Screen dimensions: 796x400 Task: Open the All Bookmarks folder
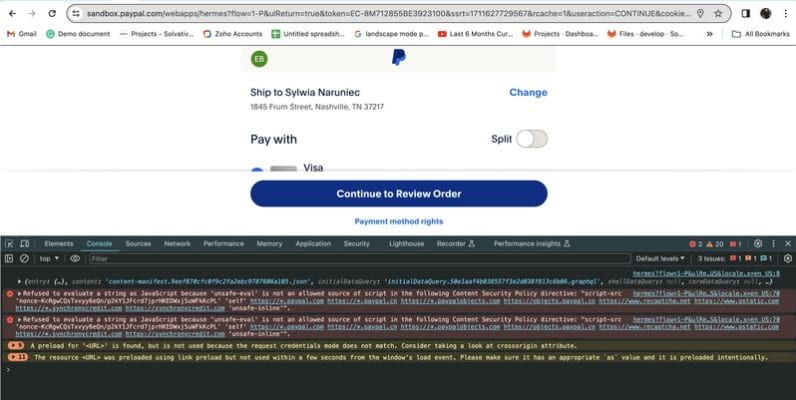760,34
